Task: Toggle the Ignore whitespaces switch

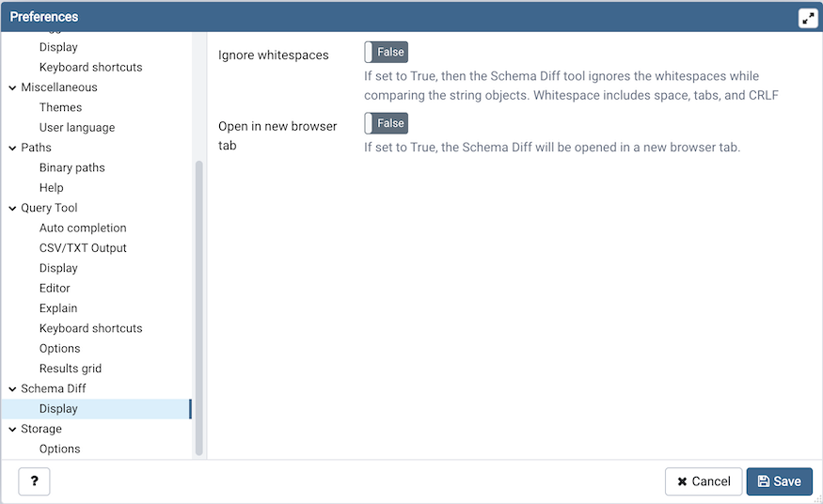Action: coord(386,52)
